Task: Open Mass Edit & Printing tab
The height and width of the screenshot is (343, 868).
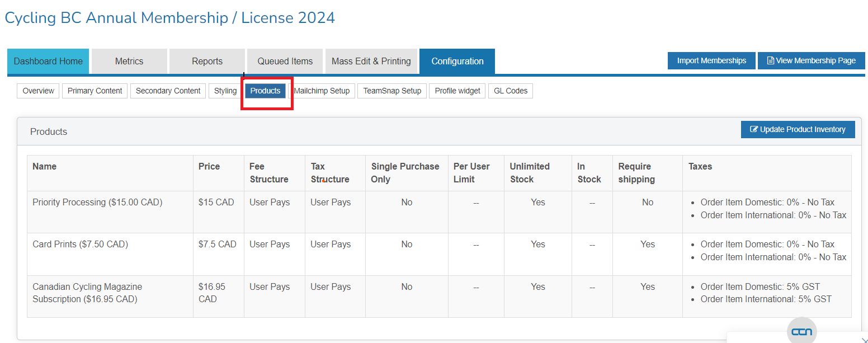Action: 371,62
